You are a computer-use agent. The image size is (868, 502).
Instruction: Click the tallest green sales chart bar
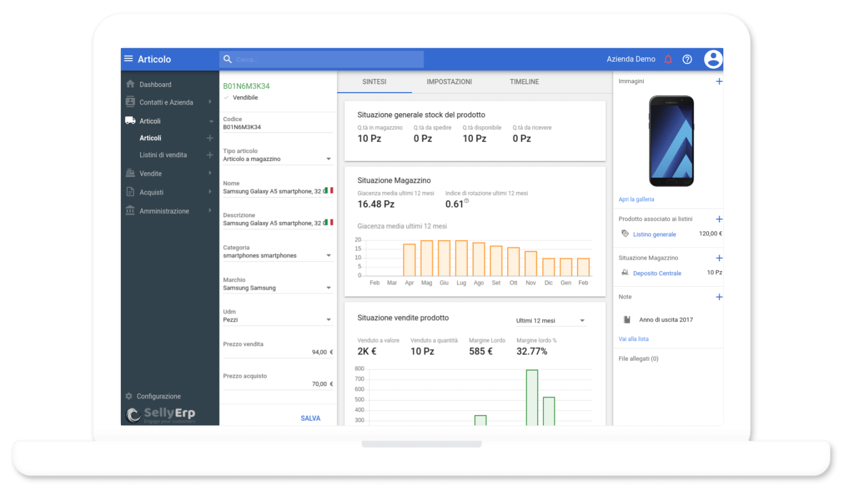pos(532,398)
